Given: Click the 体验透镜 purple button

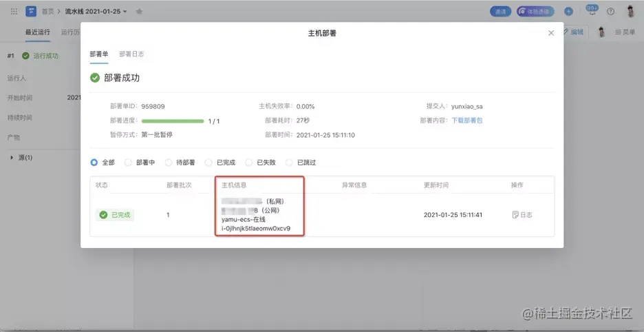Looking at the screenshot, I should 535,12.
